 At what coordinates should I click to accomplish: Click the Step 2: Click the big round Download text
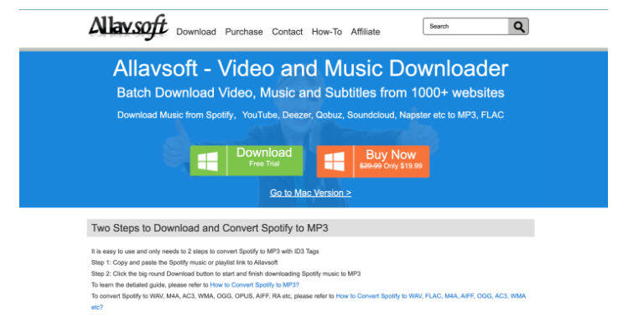[x=226, y=273]
